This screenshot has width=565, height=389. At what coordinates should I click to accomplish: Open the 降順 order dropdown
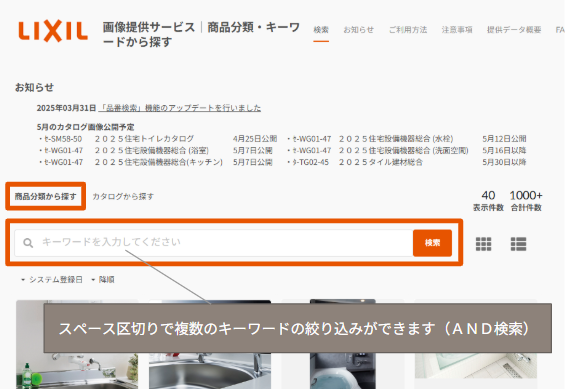pos(103,280)
